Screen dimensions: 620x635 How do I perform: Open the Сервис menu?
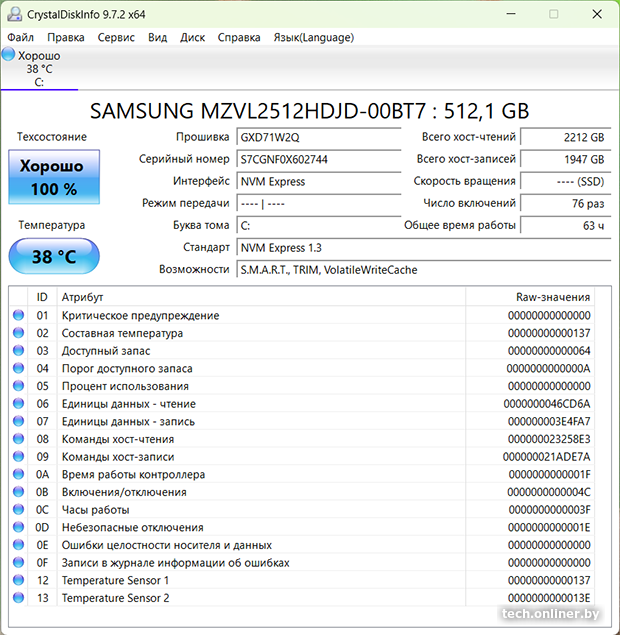click(117, 37)
